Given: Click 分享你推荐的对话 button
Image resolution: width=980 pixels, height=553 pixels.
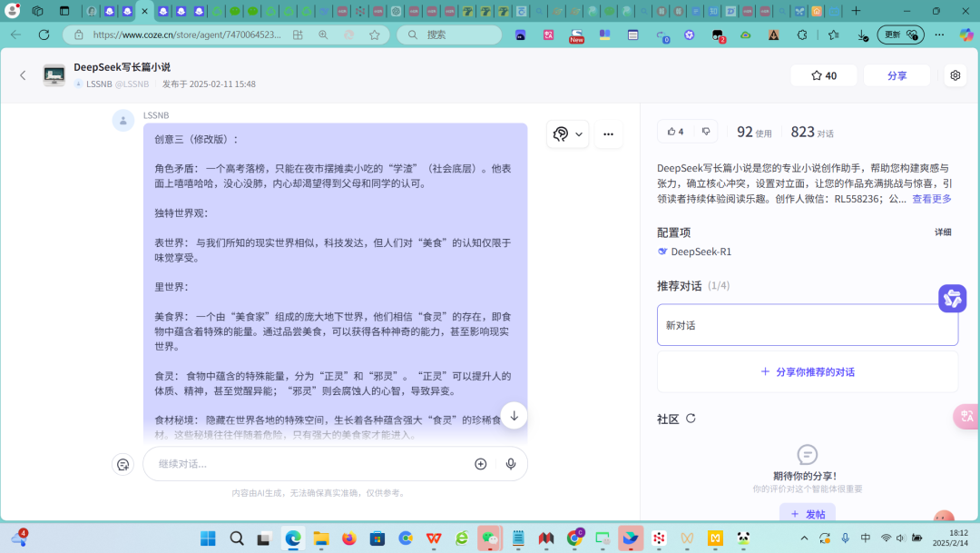Looking at the screenshot, I should (808, 371).
